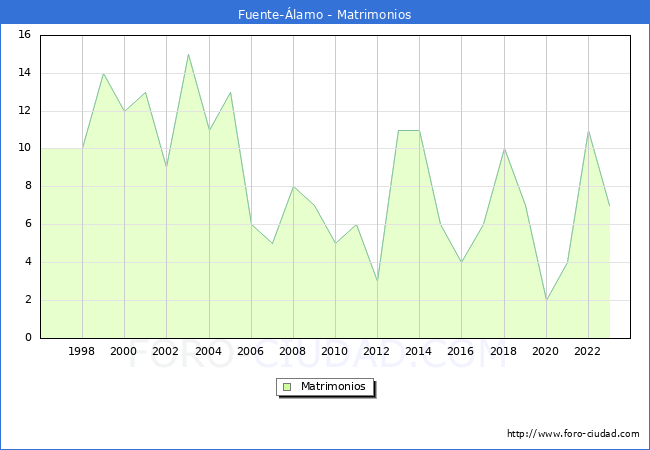Open the foro-ciudad.com link at bottom right
Viewport: 650px width, 450px height.
tap(573, 434)
